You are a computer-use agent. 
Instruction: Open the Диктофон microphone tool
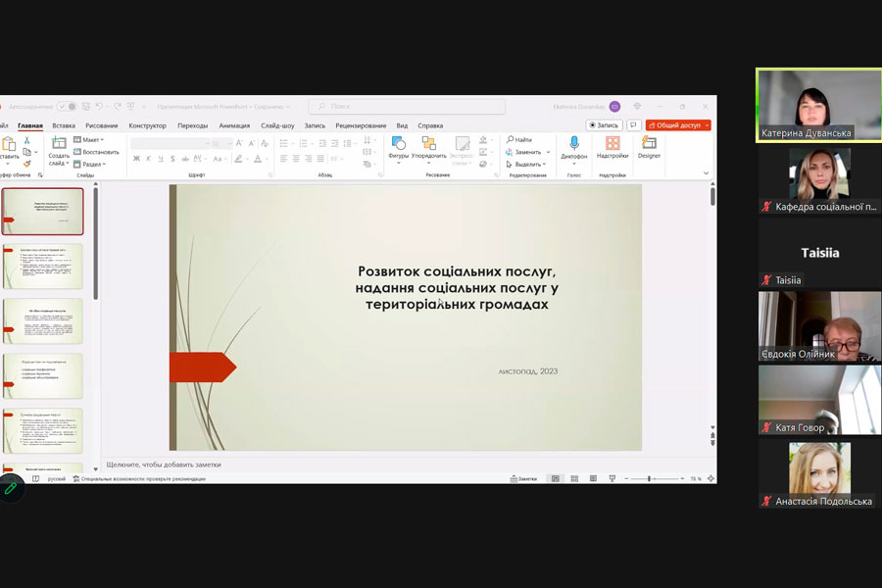[x=574, y=144]
